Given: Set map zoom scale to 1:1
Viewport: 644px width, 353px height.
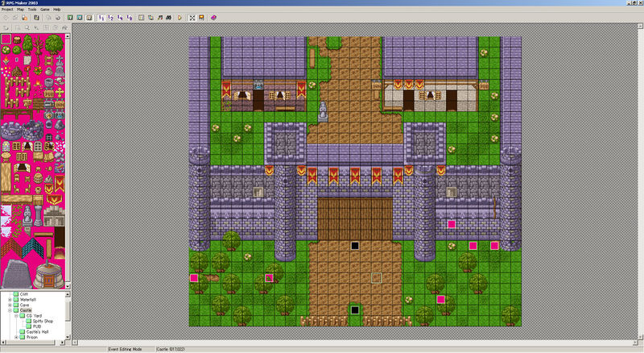Looking at the screenshot, I should [99, 17].
